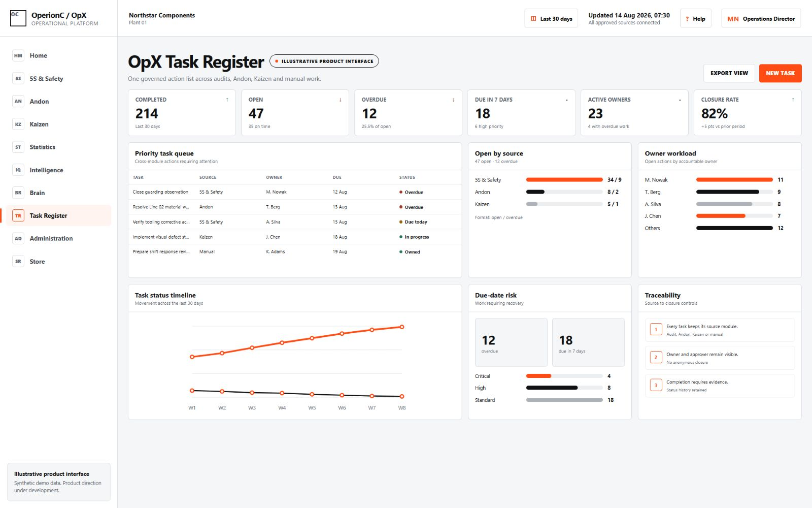Open the Brain BR sidebar icon
Viewport: 812px width, 508px height.
(18, 193)
